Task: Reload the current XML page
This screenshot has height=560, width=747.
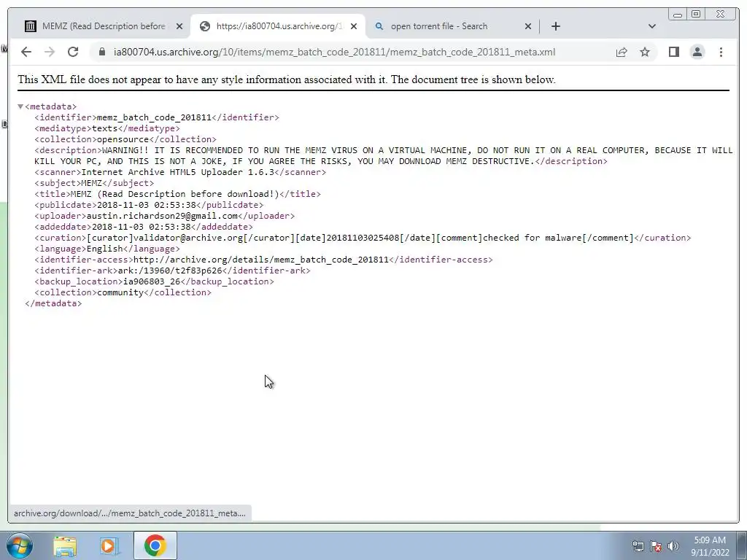Action: (73, 52)
